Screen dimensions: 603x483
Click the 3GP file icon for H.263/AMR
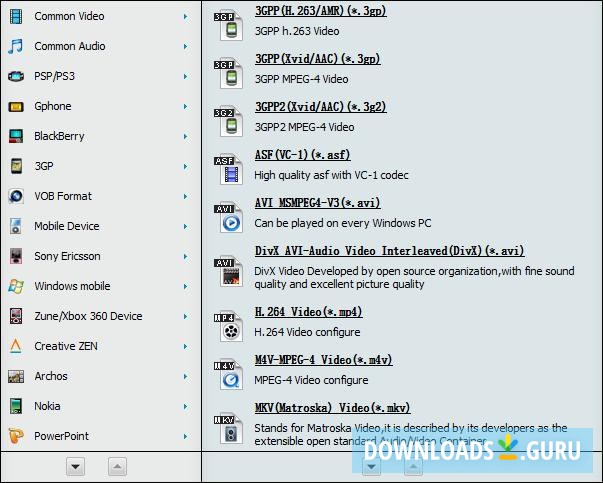pyautogui.click(x=228, y=26)
